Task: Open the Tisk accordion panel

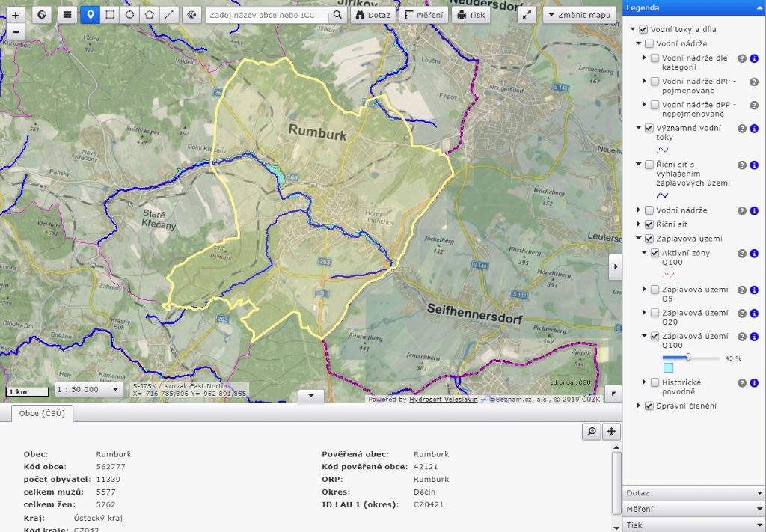Action: (693, 525)
